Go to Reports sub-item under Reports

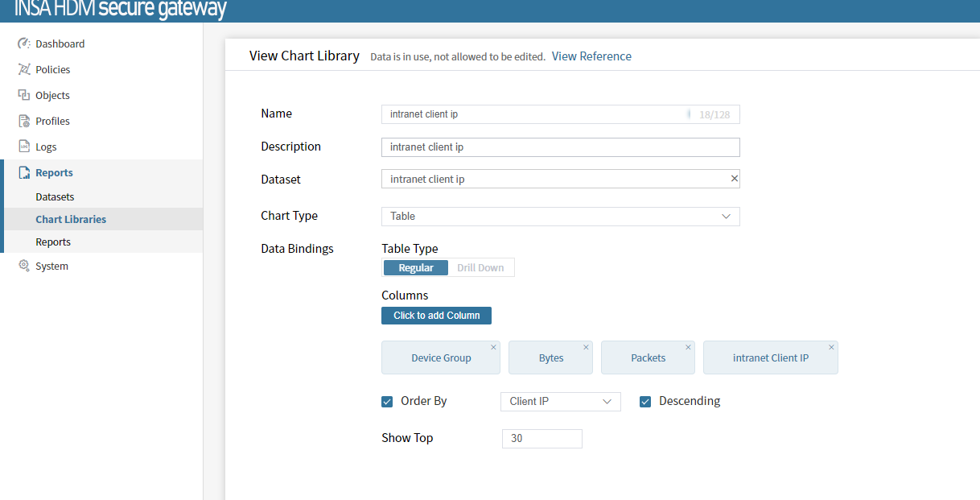point(53,242)
